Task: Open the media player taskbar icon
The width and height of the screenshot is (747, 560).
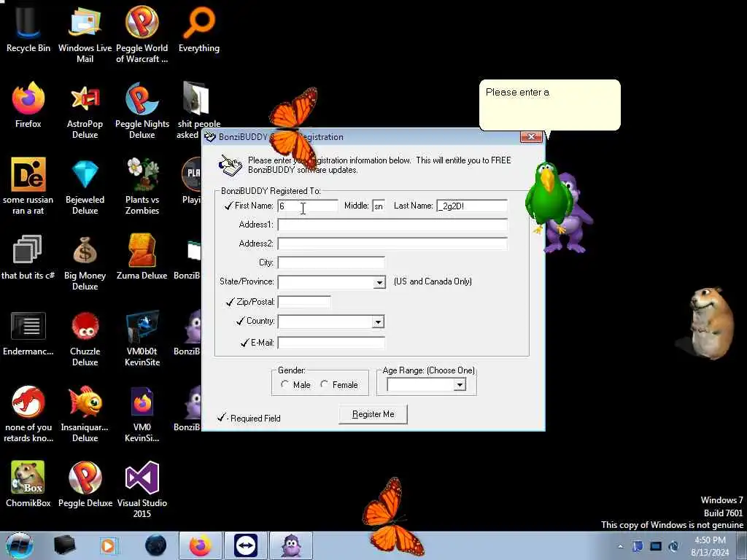Action: (x=108, y=545)
